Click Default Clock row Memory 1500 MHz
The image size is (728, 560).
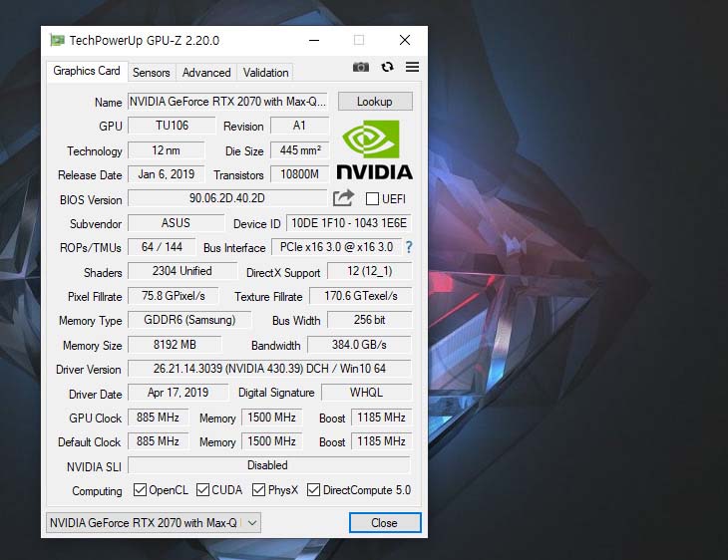point(271,440)
